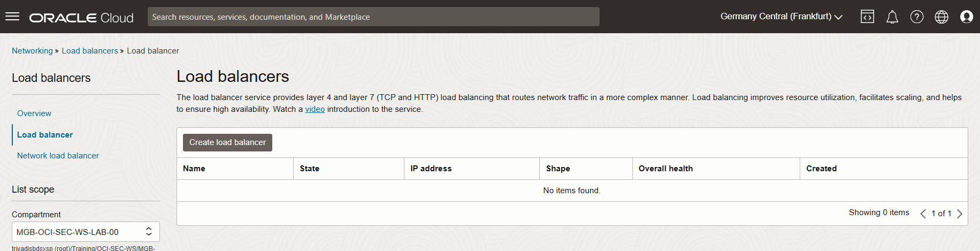The height and width of the screenshot is (251, 980).
Task: Navigate to Load balancers breadcrumb link
Action: click(x=90, y=51)
